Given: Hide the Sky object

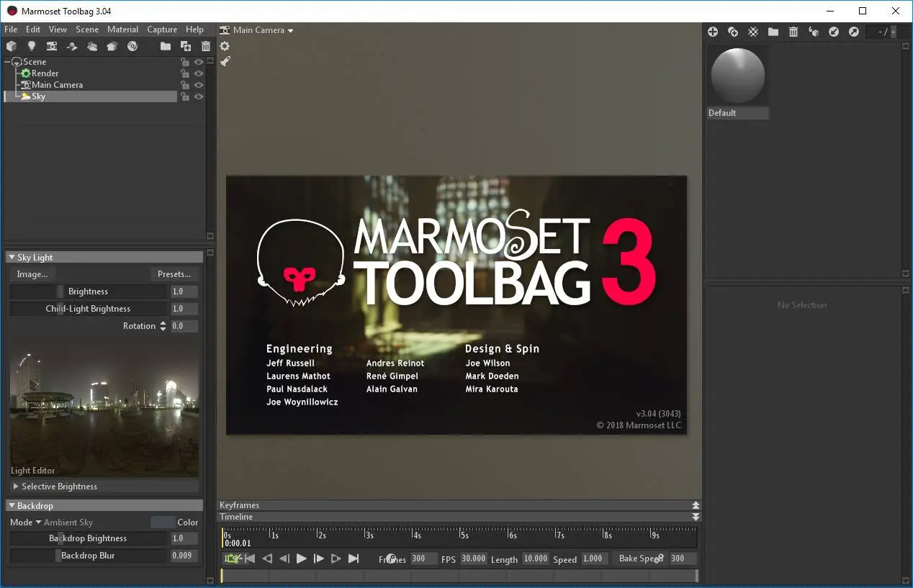Looking at the screenshot, I should (199, 96).
